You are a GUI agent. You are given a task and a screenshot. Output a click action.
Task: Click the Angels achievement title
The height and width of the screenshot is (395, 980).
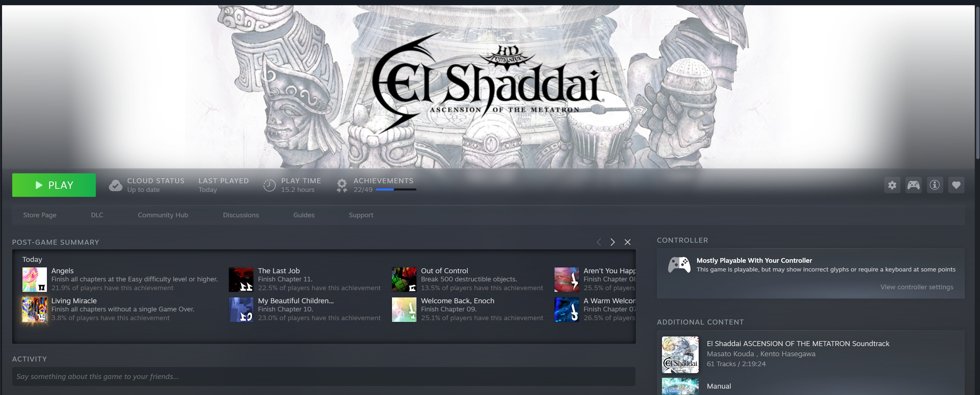click(62, 271)
